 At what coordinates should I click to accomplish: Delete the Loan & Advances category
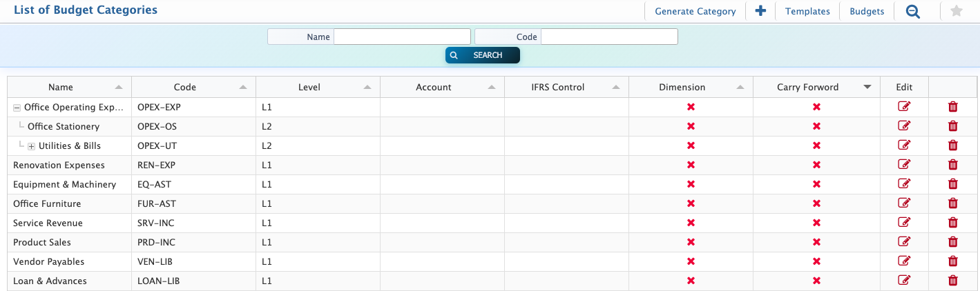[953, 281]
